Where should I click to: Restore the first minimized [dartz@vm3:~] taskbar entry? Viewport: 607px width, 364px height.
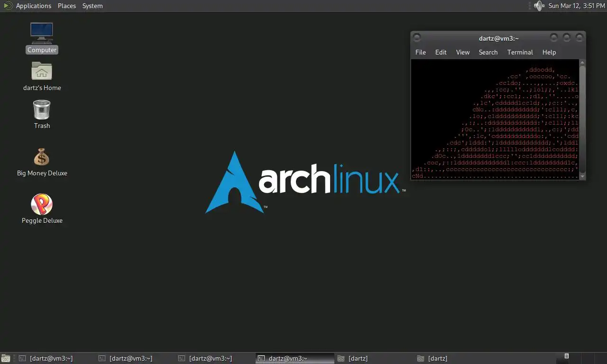pos(55,358)
